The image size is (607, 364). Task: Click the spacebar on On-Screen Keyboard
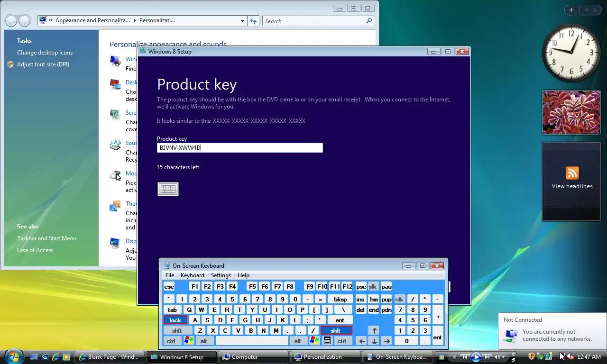point(252,341)
